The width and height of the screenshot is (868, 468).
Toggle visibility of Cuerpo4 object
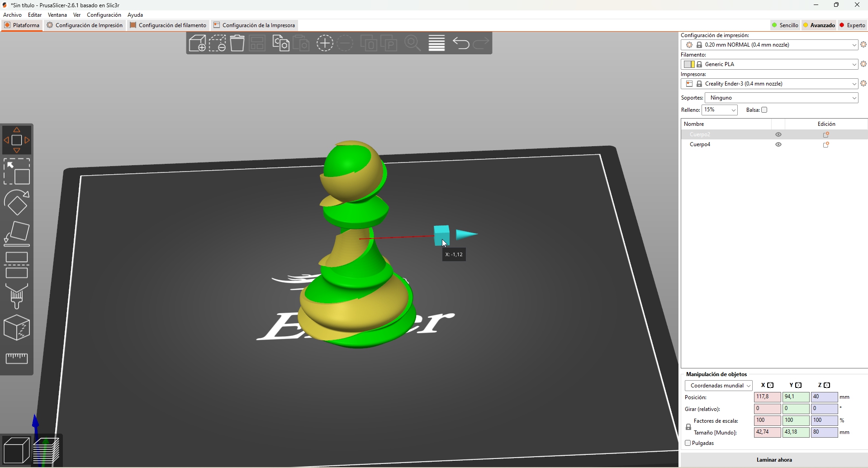(x=778, y=145)
